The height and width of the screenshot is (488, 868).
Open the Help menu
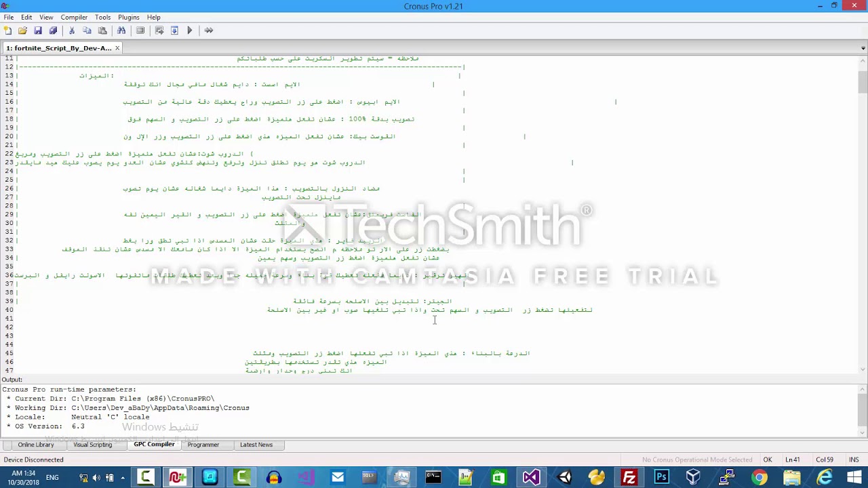point(154,17)
